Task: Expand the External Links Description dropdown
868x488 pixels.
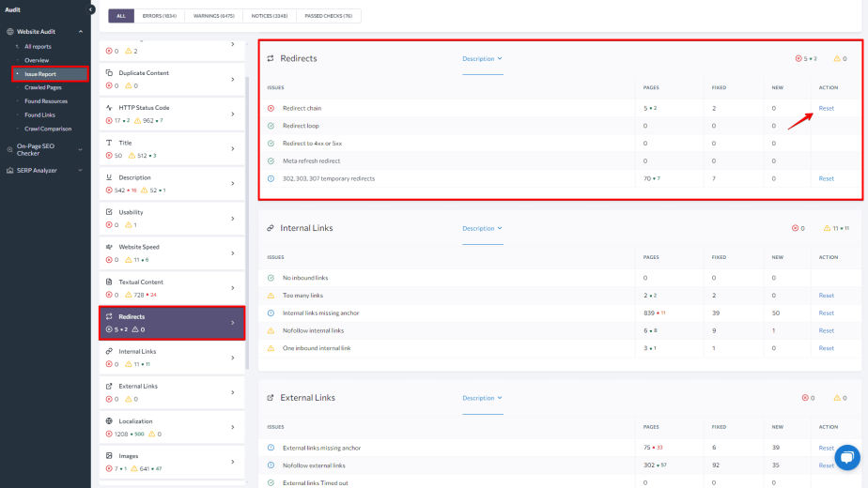Action: click(482, 398)
